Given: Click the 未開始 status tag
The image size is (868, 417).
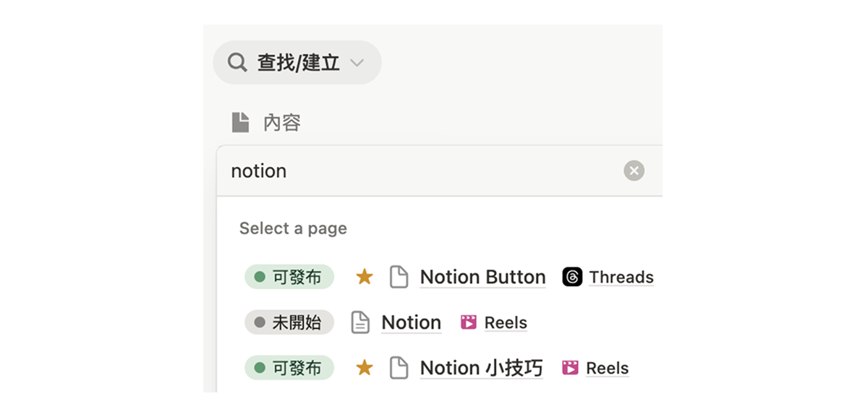Looking at the screenshot, I should 289,322.
